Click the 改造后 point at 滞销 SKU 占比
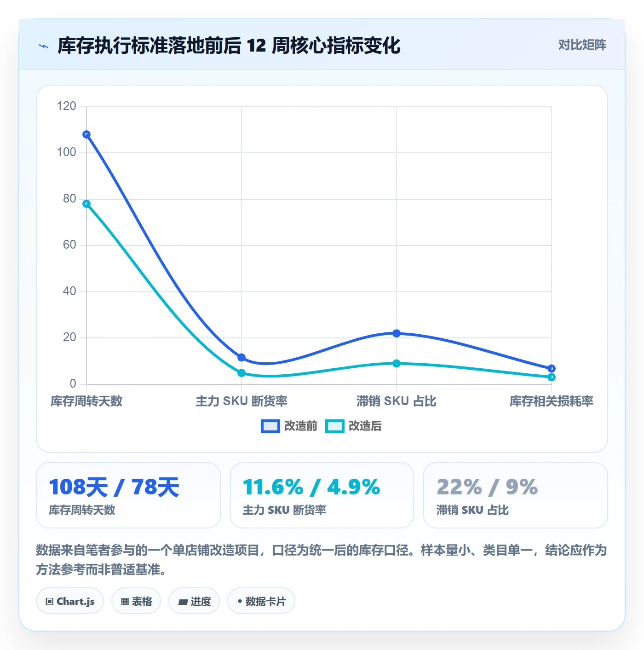This screenshot has height=650, width=644. [x=397, y=364]
